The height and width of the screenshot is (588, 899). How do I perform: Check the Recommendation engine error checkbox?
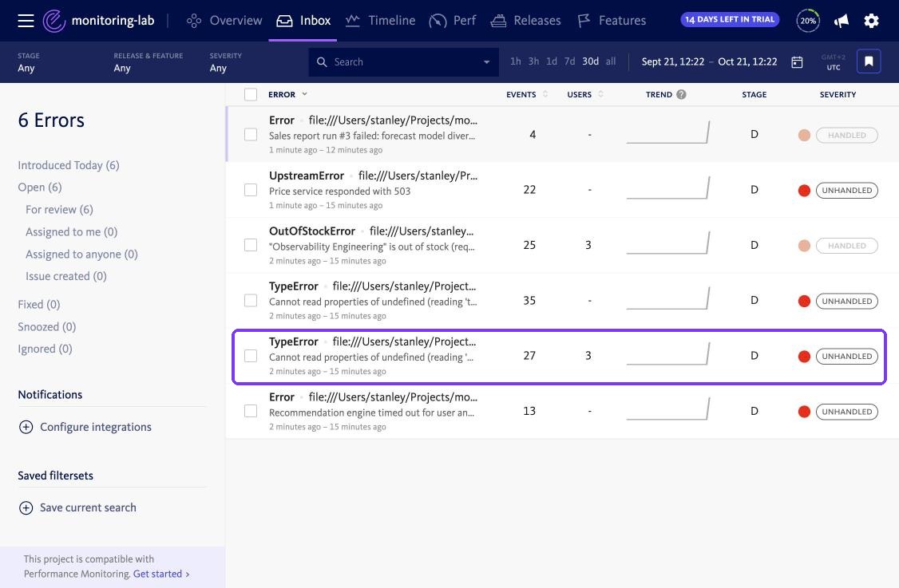point(251,411)
